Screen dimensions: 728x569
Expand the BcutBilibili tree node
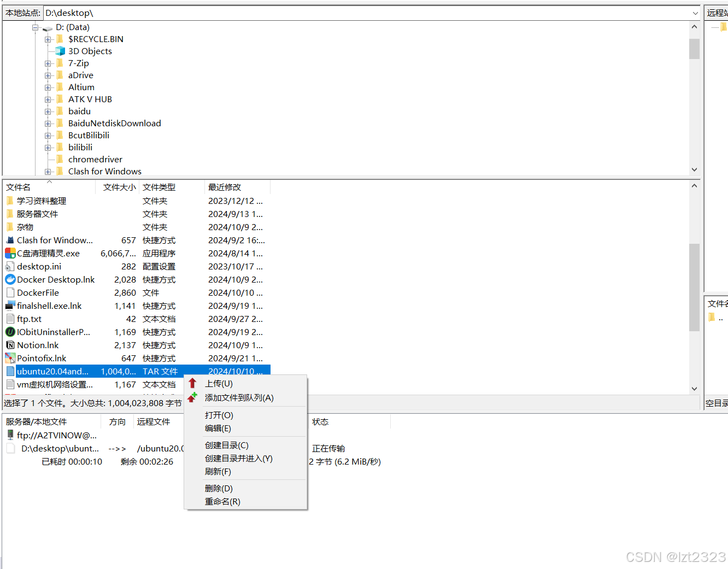click(48, 136)
